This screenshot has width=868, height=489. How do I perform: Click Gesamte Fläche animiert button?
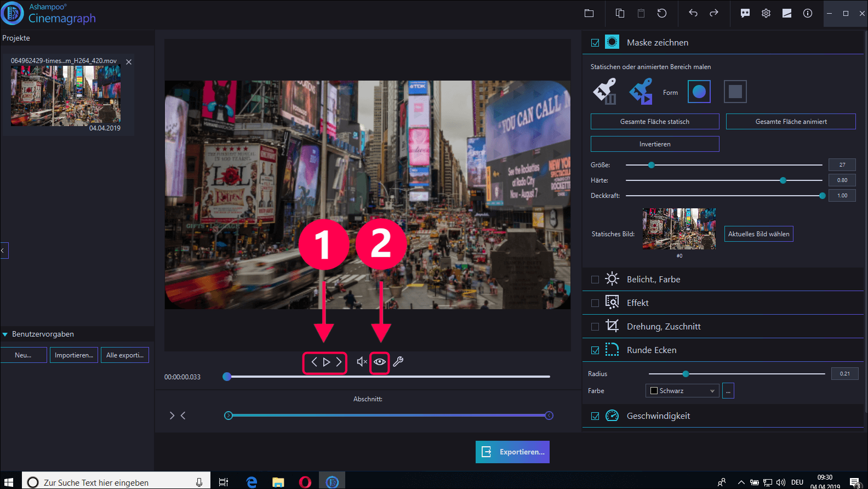791,122
